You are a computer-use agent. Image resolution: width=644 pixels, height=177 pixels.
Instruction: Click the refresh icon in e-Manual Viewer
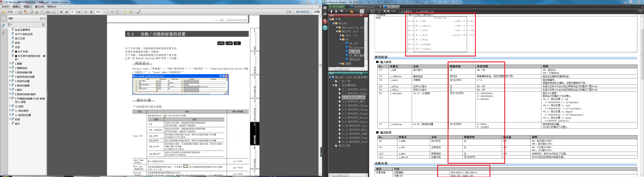[379, 12]
